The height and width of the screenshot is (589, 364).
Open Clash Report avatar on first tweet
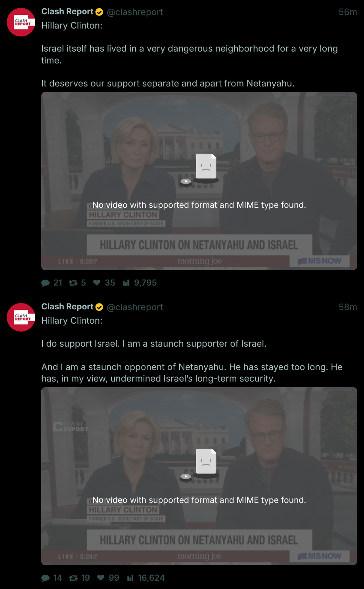click(21, 22)
